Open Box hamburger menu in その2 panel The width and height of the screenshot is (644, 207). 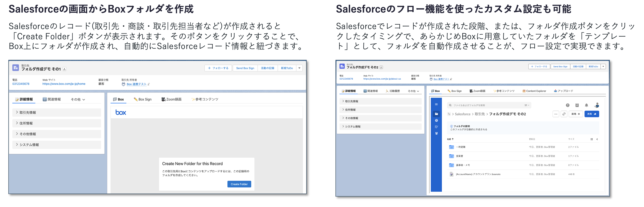point(436,104)
